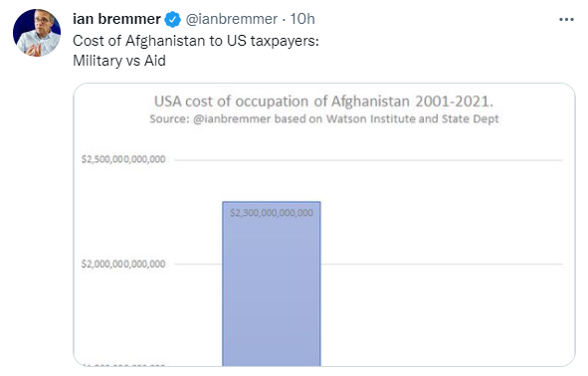The image size is (588, 376).
Task: Click the $2,500,000,000,000 axis label
Action: [123, 159]
